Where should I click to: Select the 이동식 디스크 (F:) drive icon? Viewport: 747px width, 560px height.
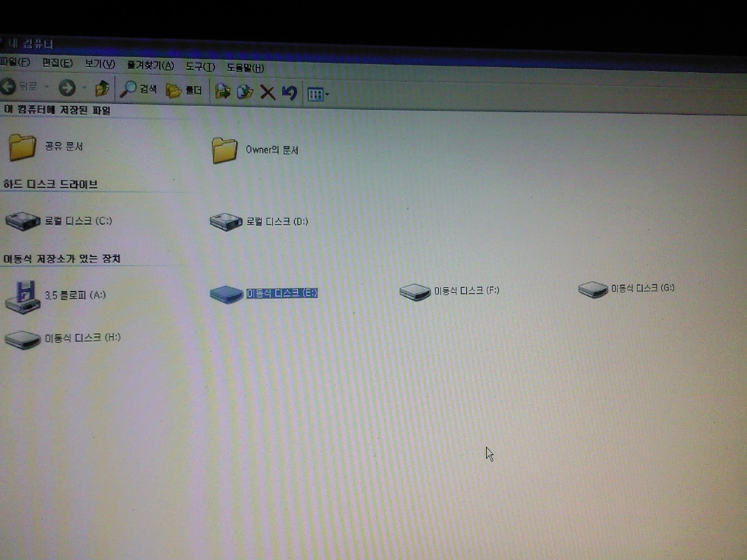pos(415,292)
